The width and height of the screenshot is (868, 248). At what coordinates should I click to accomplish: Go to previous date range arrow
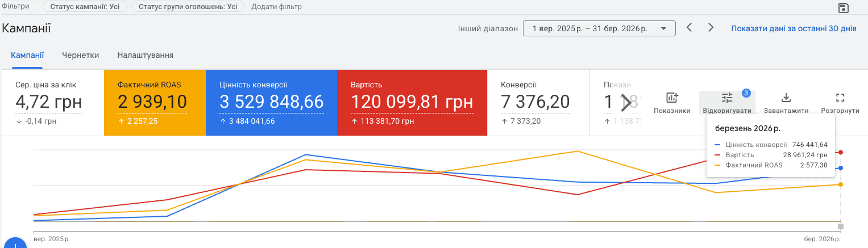[x=690, y=27]
